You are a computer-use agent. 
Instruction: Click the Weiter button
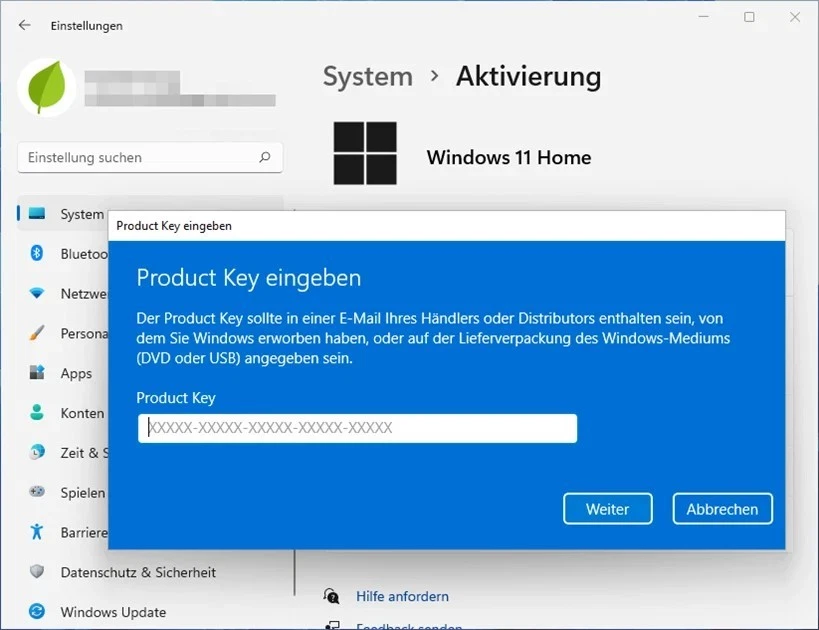point(607,509)
